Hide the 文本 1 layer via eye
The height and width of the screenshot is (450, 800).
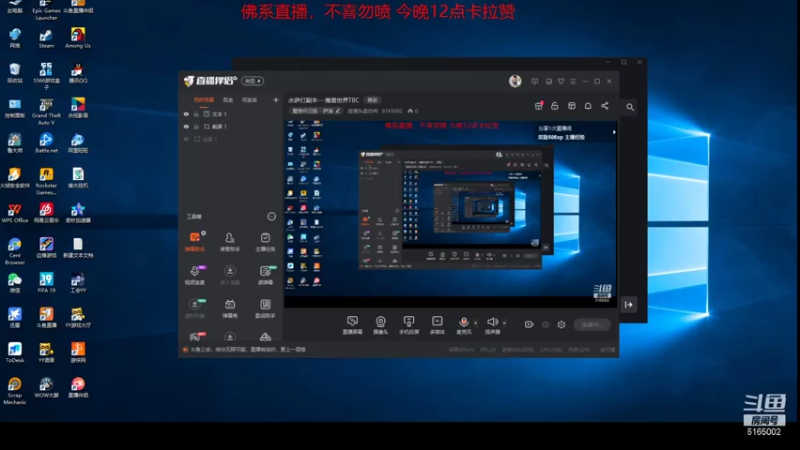pos(186,114)
